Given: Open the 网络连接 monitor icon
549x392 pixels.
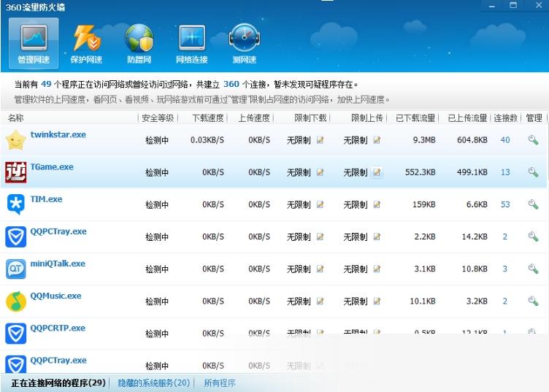Looking at the screenshot, I should tap(192, 38).
